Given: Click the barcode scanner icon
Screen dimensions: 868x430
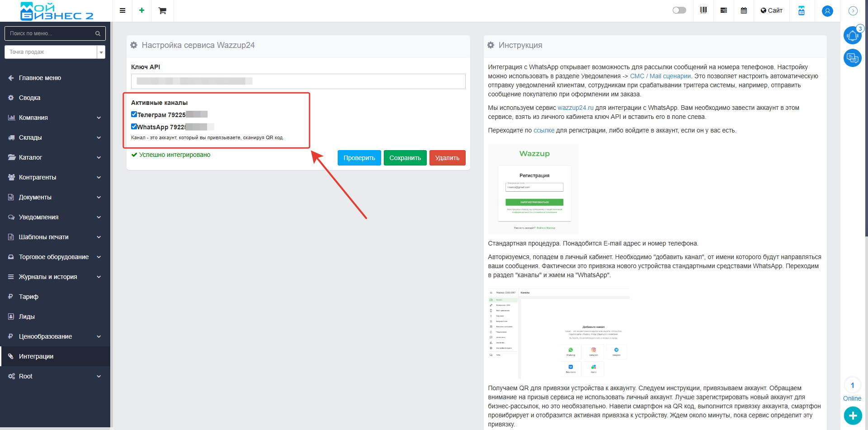Looking at the screenshot, I should tap(703, 10).
